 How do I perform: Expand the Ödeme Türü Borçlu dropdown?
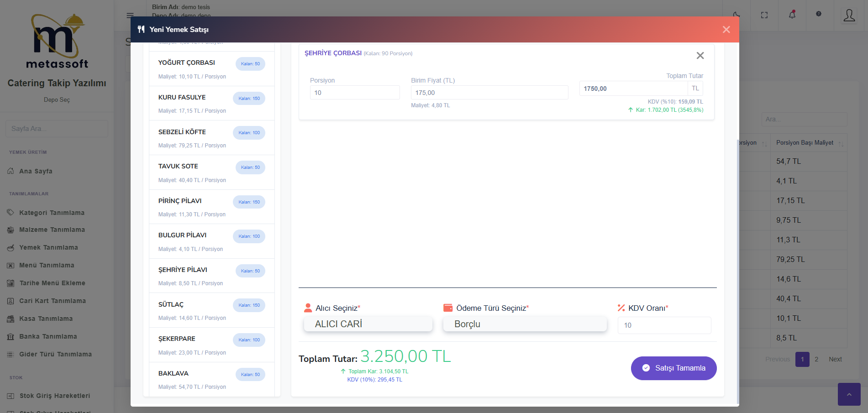point(525,324)
